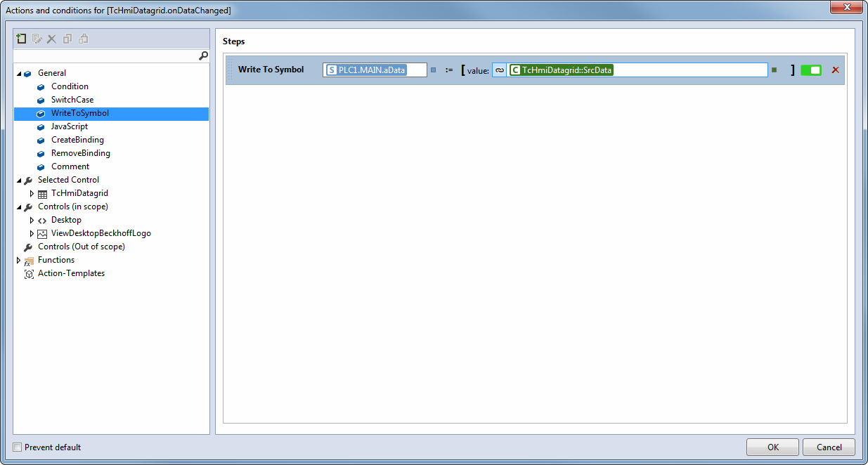Expand the Functions tree node
Screen dimensions: 868x465
[x=19, y=260]
